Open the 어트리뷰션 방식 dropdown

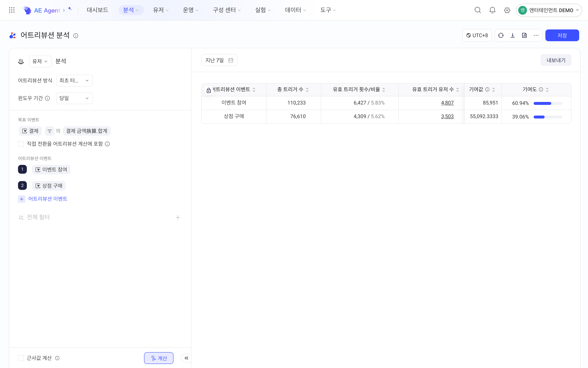74,81
